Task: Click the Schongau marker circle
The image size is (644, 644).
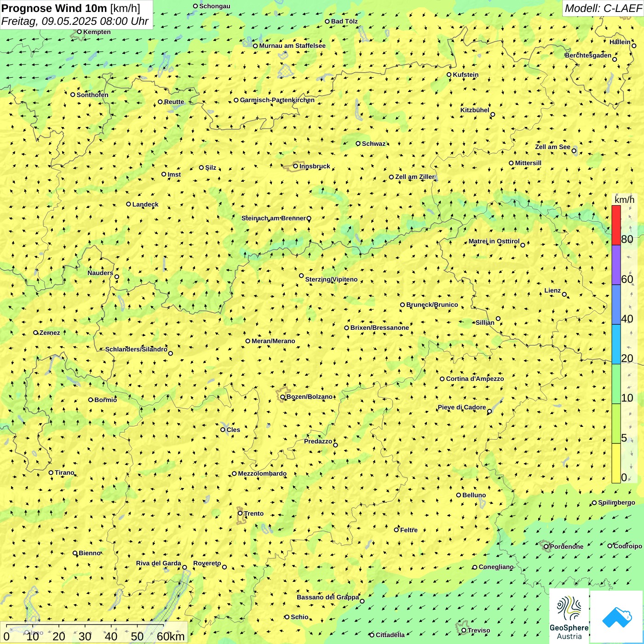Action: click(x=195, y=6)
